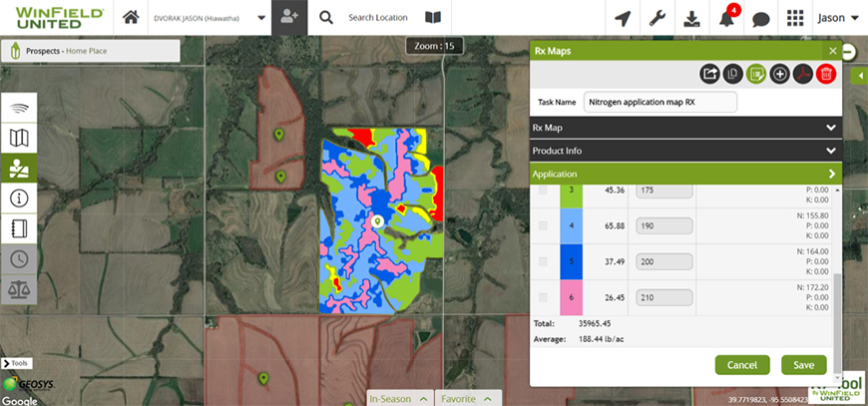Screen dimensions: 868x406
Task: Click the add plus circle icon
Action: [780, 73]
